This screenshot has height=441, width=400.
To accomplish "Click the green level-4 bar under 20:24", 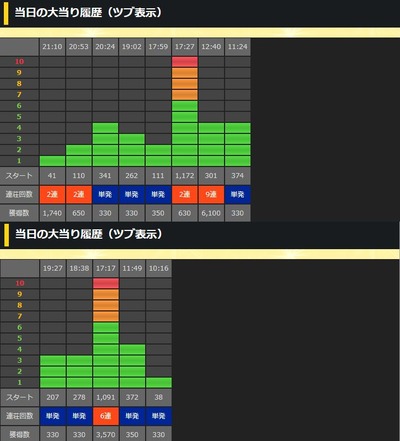I will click(x=105, y=128).
